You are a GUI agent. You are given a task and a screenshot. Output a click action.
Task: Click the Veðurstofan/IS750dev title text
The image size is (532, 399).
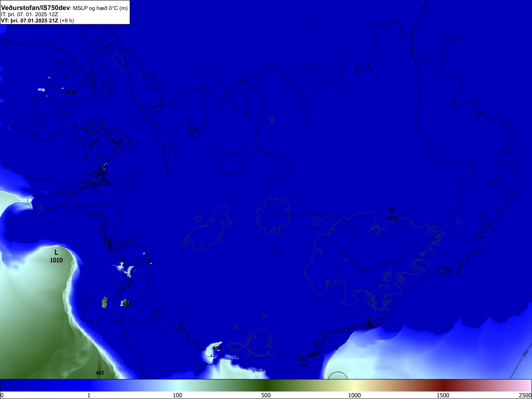coord(35,8)
